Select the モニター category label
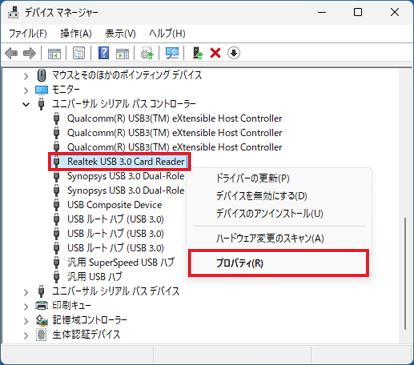The height and width of the screenshot is (365, 414). 66,90
